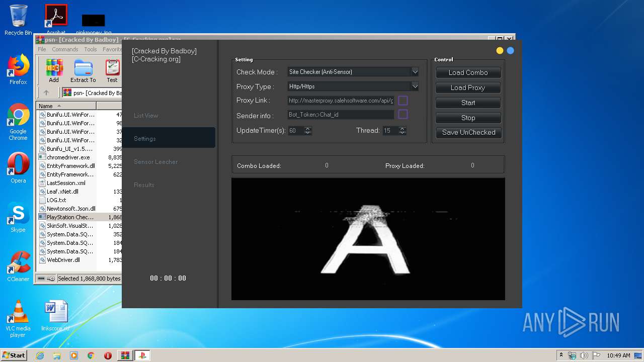Image resolution: width=644 pixels, height=362 pixels.
Task: Click the Thread count stepper arrows
Action: click(x=402, y=130)
